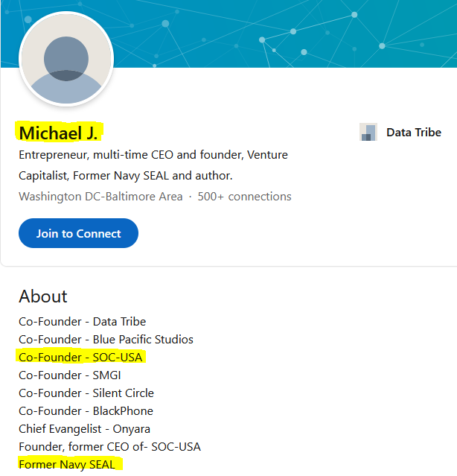Click the Washington DC-Baltimore Area location
The image size is (457, 476).
point(100,197)
